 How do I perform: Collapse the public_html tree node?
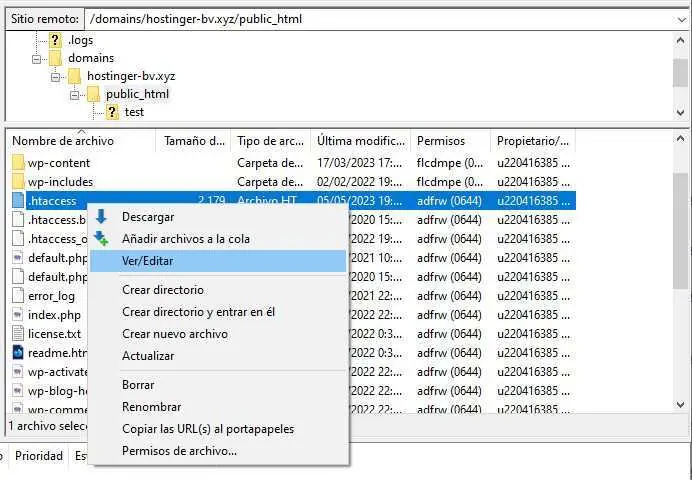tap(75, 94)
